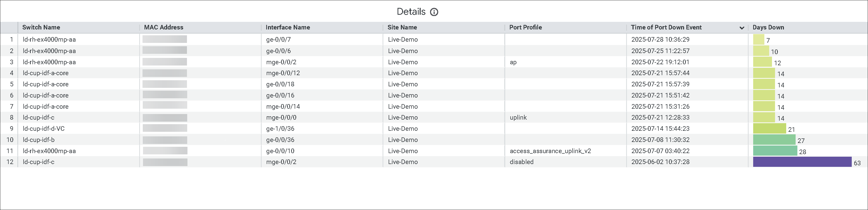Click row number 12
The image size is (868, 210).
tap(10, 162)
